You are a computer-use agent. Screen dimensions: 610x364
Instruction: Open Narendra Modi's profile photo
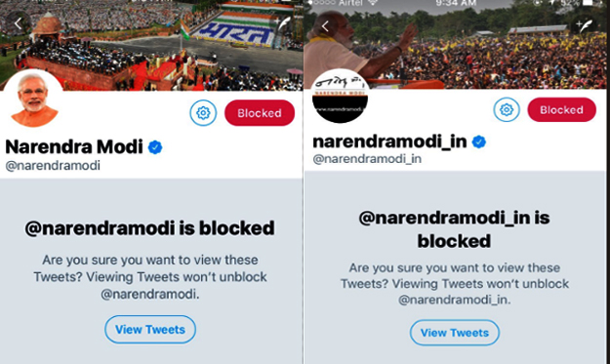point(32,99)
